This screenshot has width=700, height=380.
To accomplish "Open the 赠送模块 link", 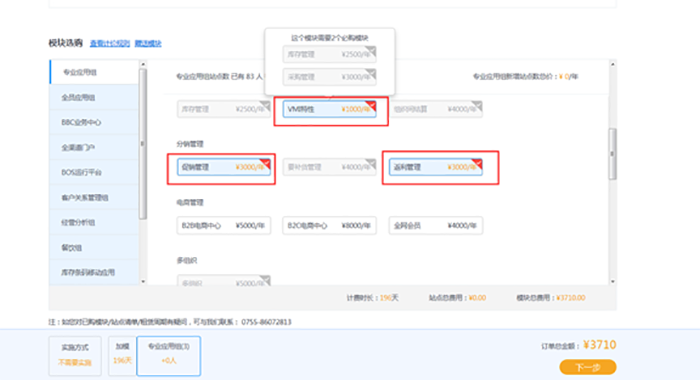I will (148, 43).
